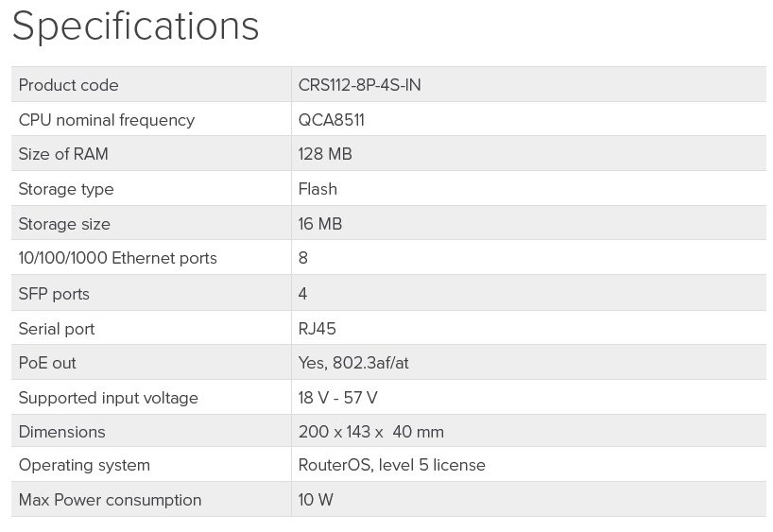773x532 pixels.
Task: Click the 18 V - 57 V voltage value
Action: 338,398
